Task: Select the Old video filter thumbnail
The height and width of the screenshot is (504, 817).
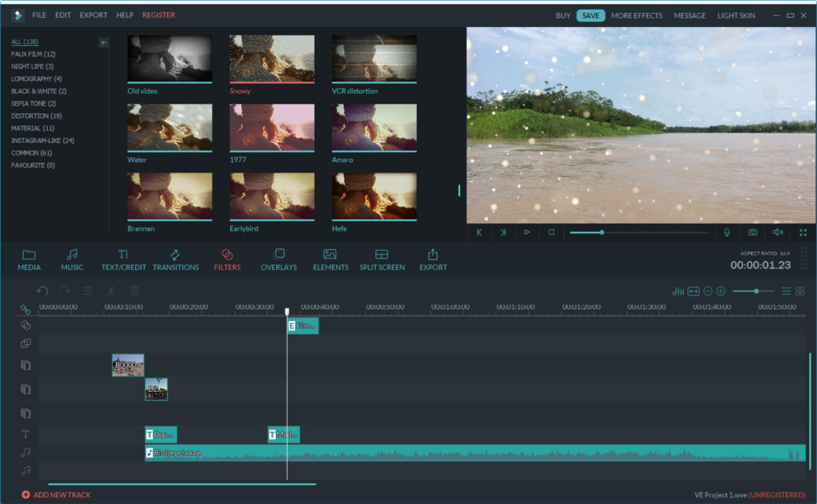Action: tap(170, 59)
